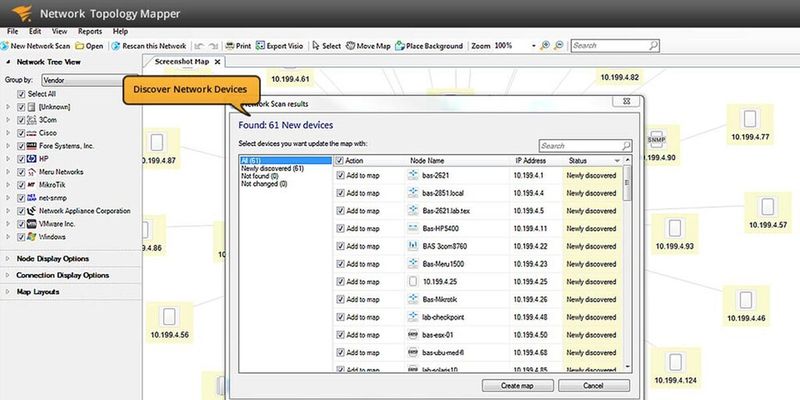Click the Rescan this Network icon
Image resolution: width=800 pixels, height=400 pixels.
pos(116,46)
